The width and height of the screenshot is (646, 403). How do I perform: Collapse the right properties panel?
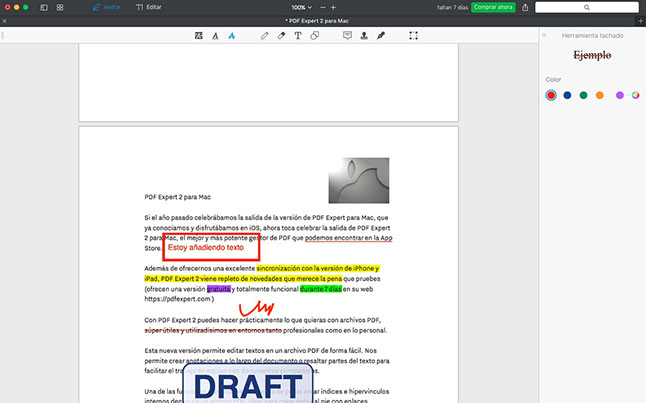(544, 35)
